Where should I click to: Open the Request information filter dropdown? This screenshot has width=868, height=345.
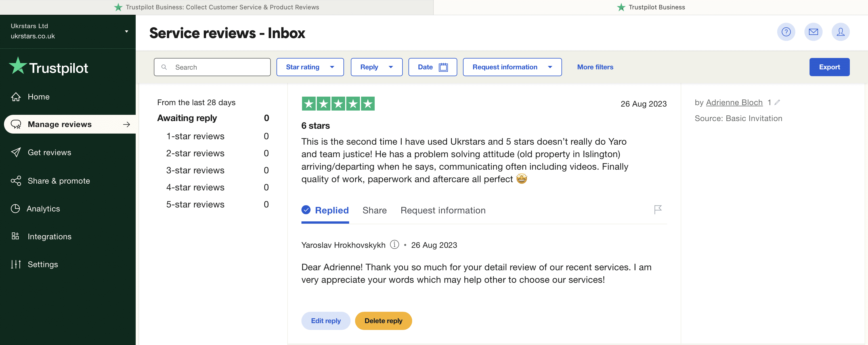pyautogui.click(x=512, y=67)
